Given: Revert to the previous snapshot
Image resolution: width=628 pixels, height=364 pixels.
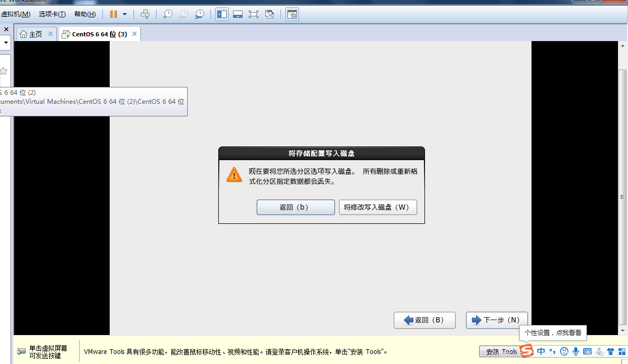Looking at the screenshot, I should point(183,14).
